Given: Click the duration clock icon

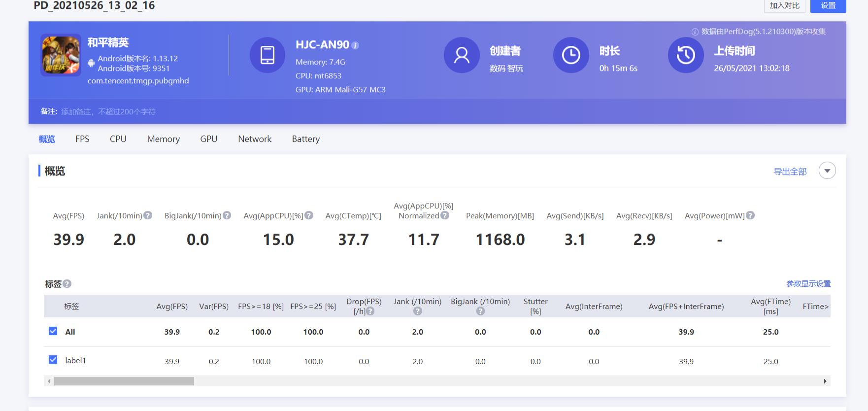Looking at the screenshot, I should (570, 55).
